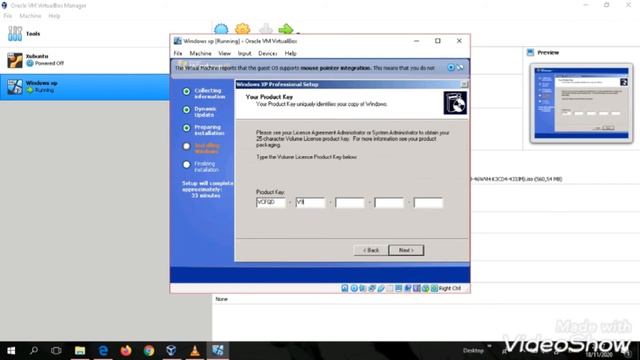640x360 pixels.
Task: Open VLC media player from the taskbar
Action: point(195,350)
